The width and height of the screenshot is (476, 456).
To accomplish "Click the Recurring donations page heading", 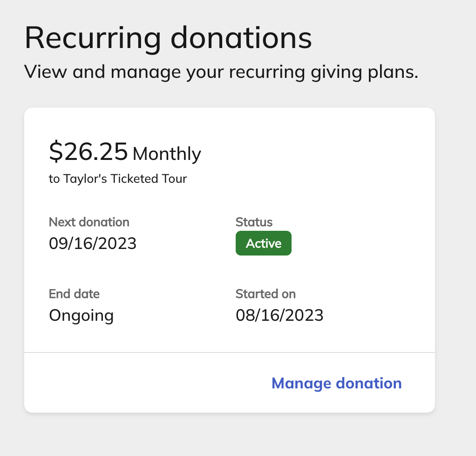I will [x=169, y=38].
